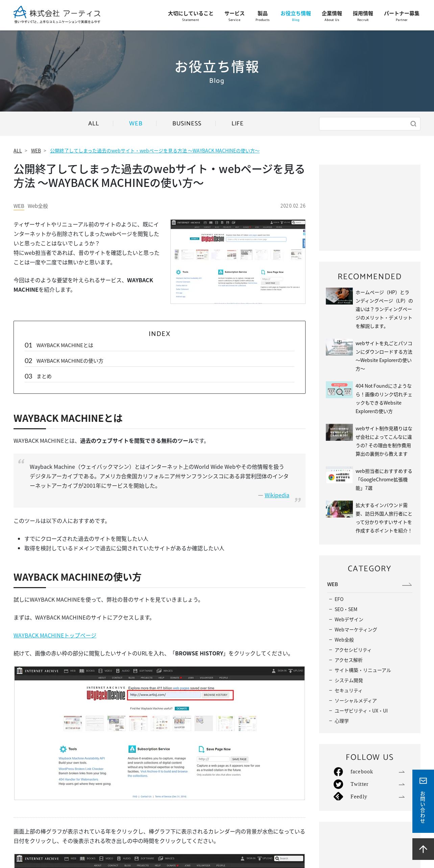
Task: Select the WEB blog tab
Action: (x=136, y=123)
